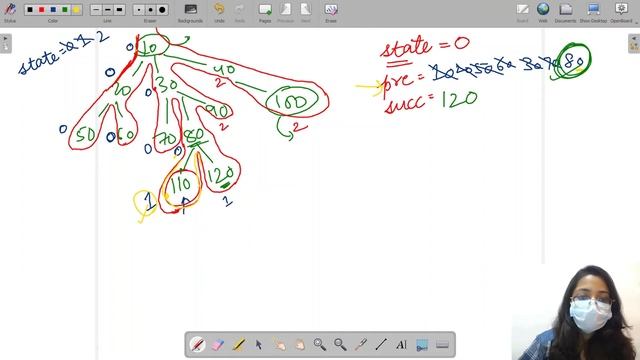Open the Stylus palette toggle
Image resolution: width=640 pixels, height=360 pixels.
coord(10,11)
